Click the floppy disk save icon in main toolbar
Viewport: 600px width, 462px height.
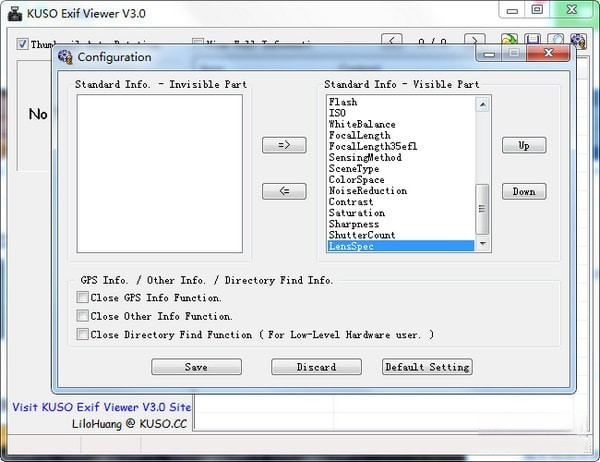[533, 40]
